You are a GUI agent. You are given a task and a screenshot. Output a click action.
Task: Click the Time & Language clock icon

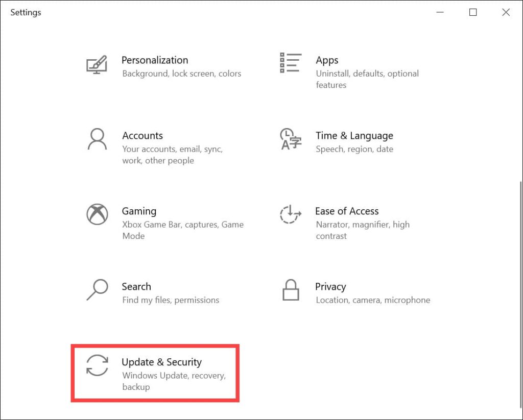point(291,139)
